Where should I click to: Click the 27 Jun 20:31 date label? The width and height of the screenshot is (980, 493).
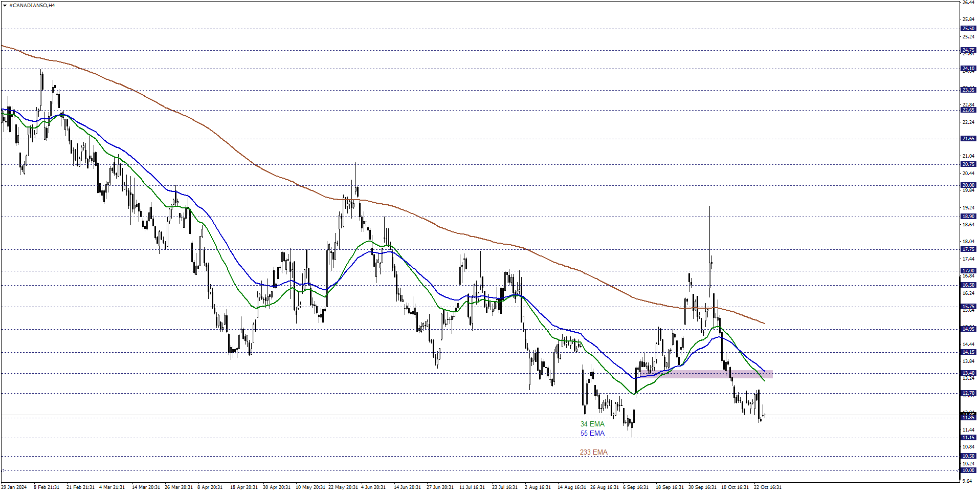440,487
